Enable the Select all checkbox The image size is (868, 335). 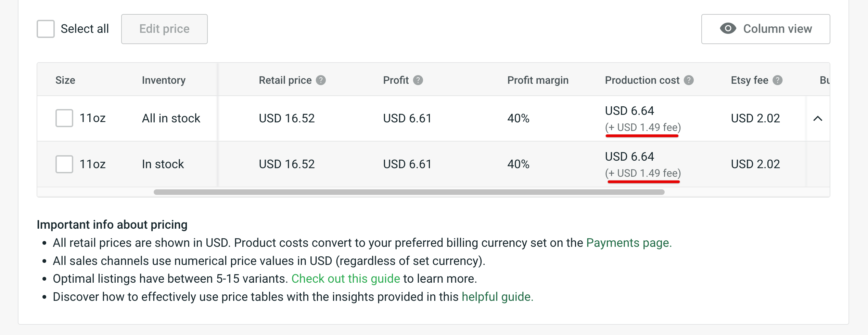tap(46, 29)
